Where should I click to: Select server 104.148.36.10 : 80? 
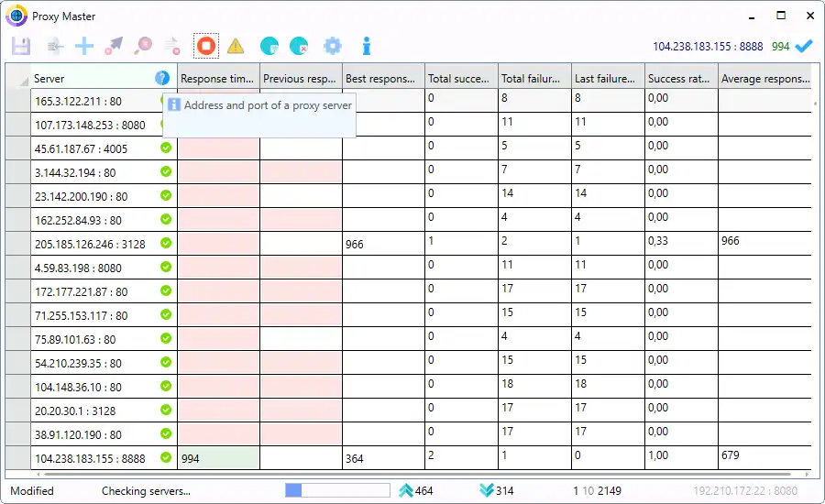tap(78, 388)
